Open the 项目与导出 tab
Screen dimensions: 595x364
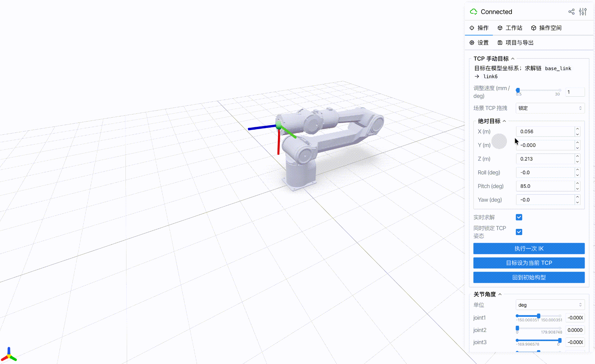(515, 43)
